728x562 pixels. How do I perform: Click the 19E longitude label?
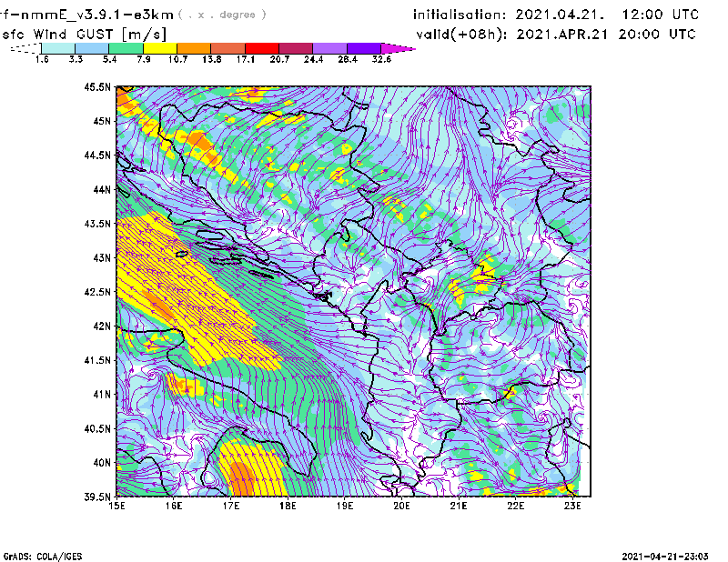[345, 506]
